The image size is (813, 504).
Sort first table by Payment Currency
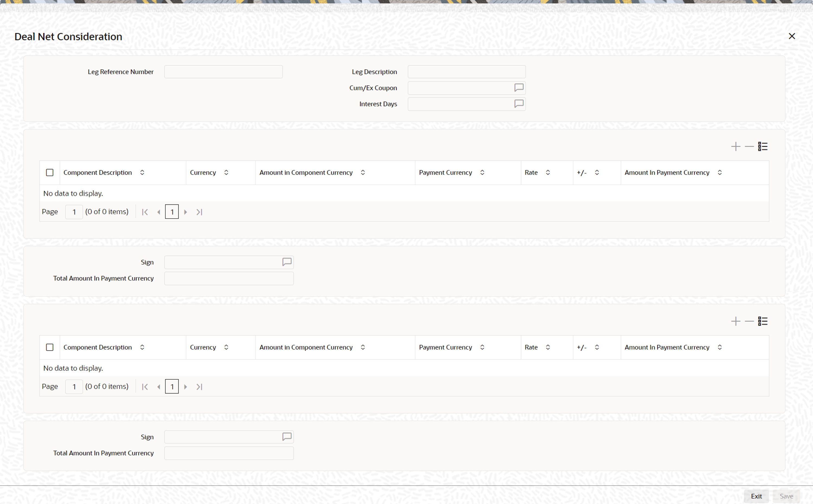coord(482,172)
